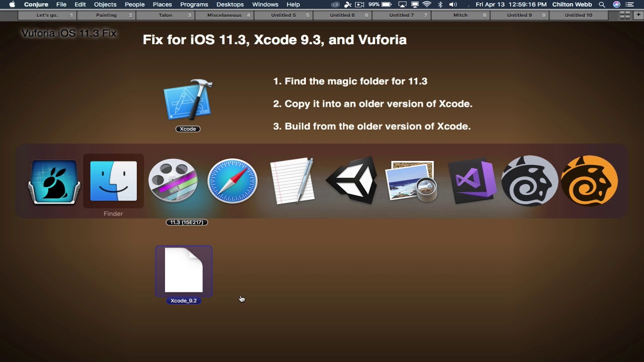Open the Windows menu
The width and height of the screenshot is (644, 362).
(265, 5)
